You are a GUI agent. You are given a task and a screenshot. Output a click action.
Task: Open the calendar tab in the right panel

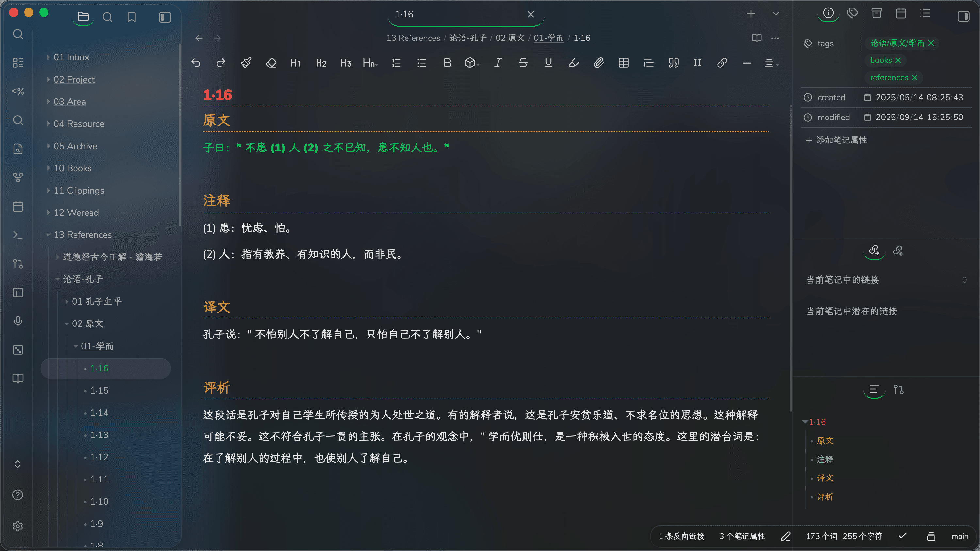click(x=901, y=13)
